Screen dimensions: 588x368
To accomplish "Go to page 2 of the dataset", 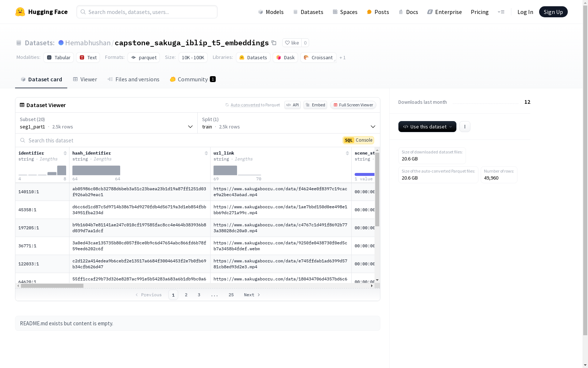I will tap(186, 295).
